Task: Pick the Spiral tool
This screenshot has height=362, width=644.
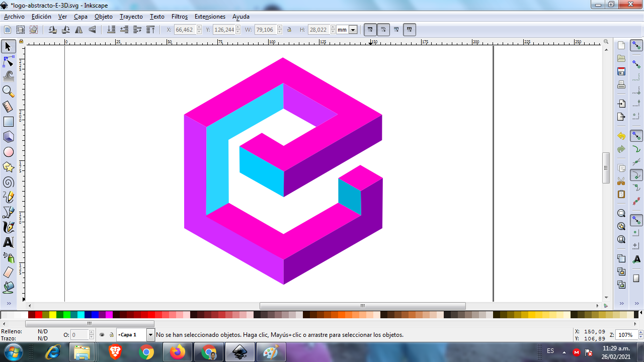Action: [8, 182]
